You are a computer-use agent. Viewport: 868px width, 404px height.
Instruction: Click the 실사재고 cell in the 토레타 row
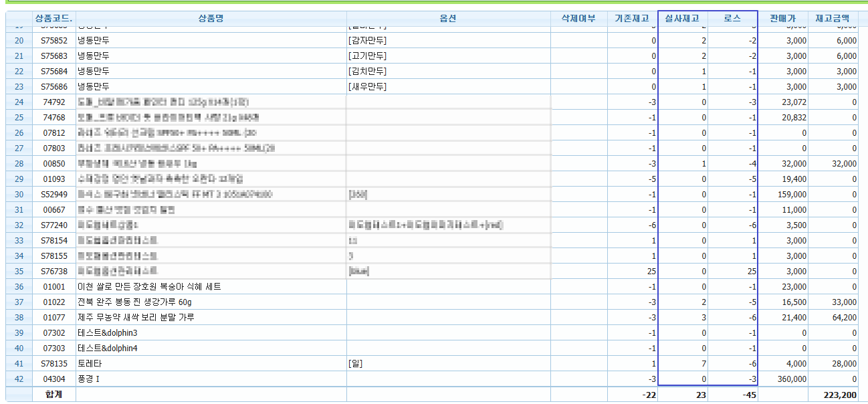point(682,364)
